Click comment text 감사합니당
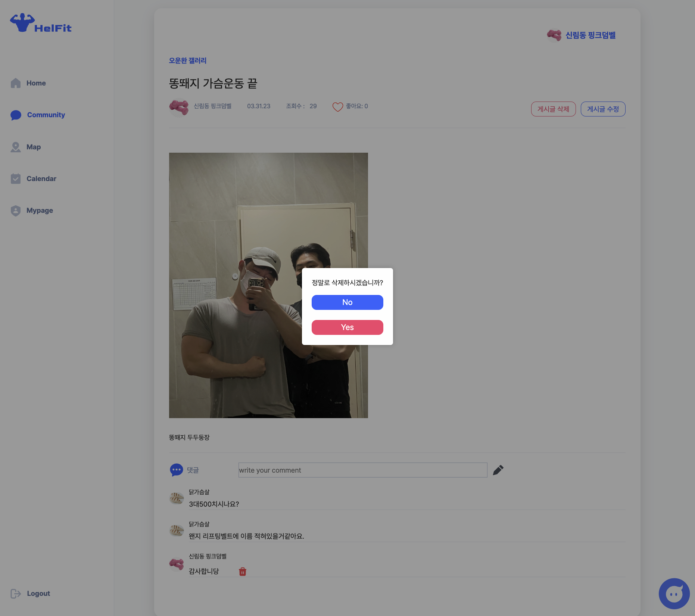The height and width of the screenshot is (616, 695). (x=204, y=571)
